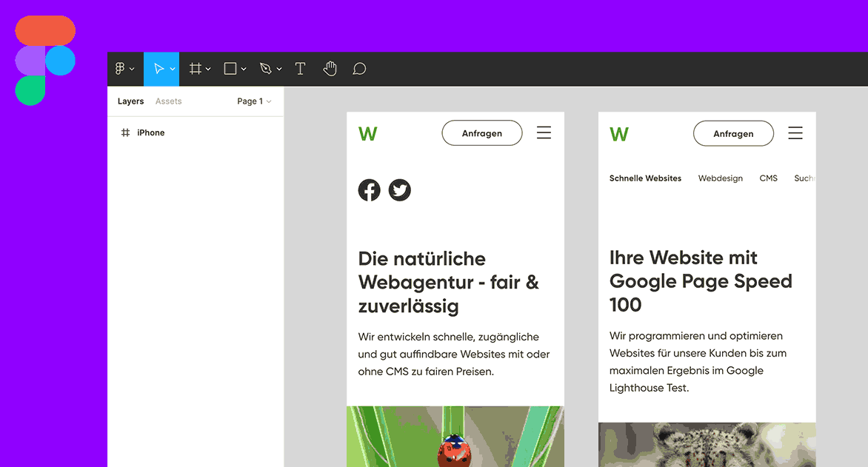Open Frame tool options chevron
The width and height of the screenshot is (868, 467).
(208, 69)
